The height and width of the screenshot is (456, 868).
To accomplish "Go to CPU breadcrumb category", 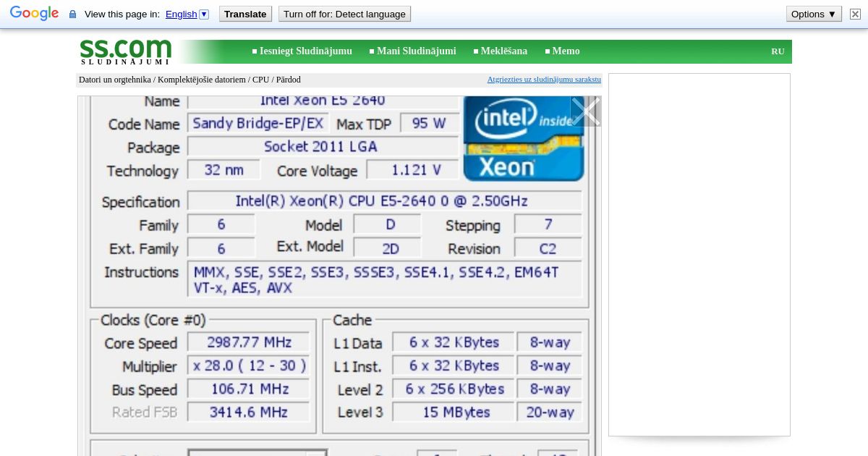I will [260, 80].
